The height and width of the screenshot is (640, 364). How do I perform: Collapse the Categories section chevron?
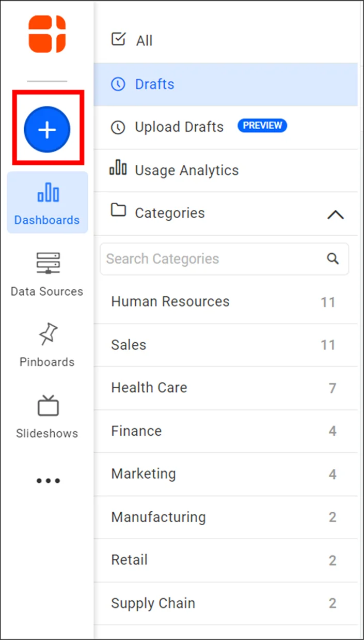pos(336,214)
